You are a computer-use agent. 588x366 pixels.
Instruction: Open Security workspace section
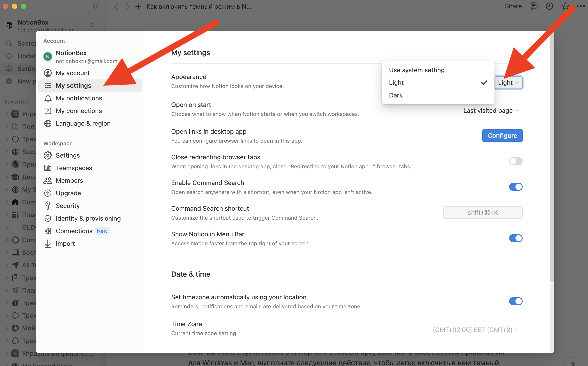click(90, 206)
